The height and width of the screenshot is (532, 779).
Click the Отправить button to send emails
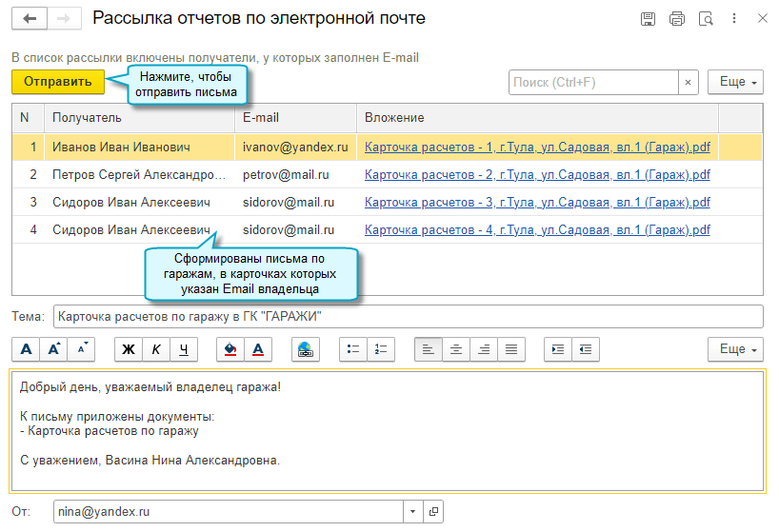(x=57, y=82)
